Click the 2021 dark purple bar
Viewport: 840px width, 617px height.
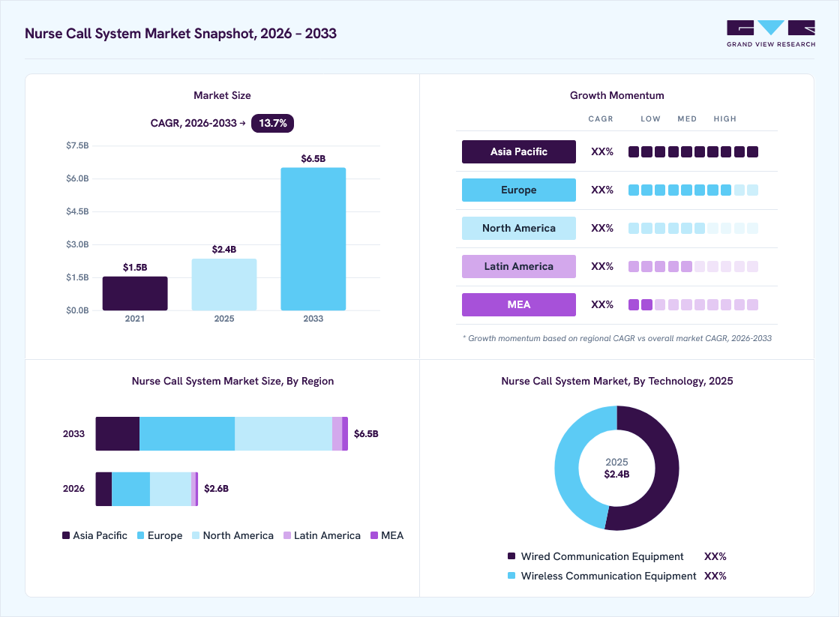coord(135,293)
